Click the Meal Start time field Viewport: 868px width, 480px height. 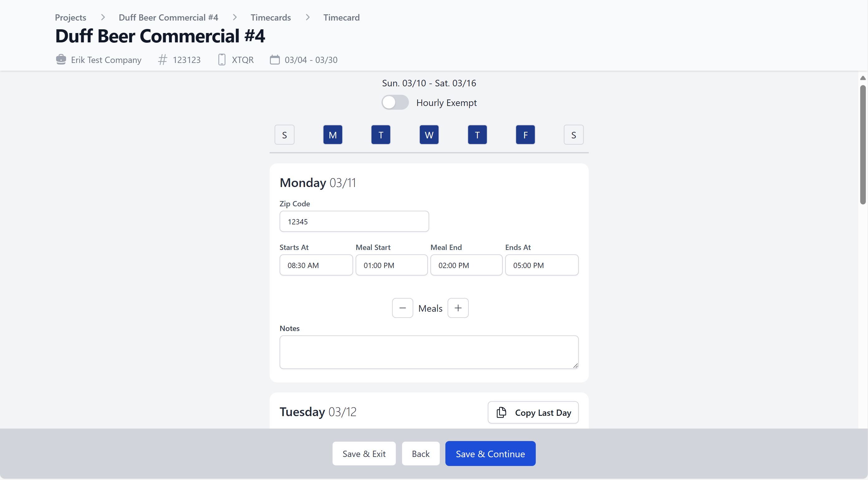pos(391,265)
